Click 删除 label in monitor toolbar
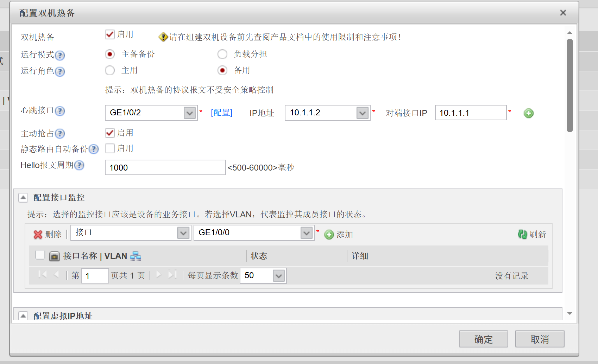This screenshot has height=364, width=598. pos(53,235)
